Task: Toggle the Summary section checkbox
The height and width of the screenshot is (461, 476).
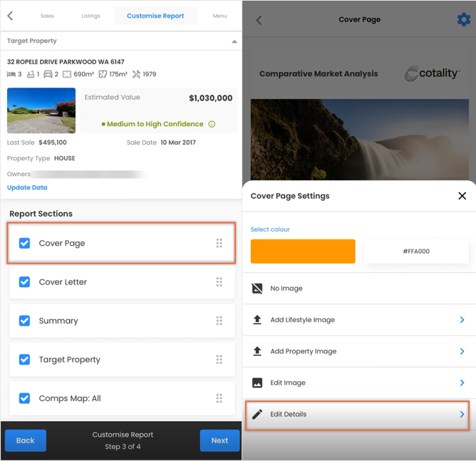Action: pos(25,321)
